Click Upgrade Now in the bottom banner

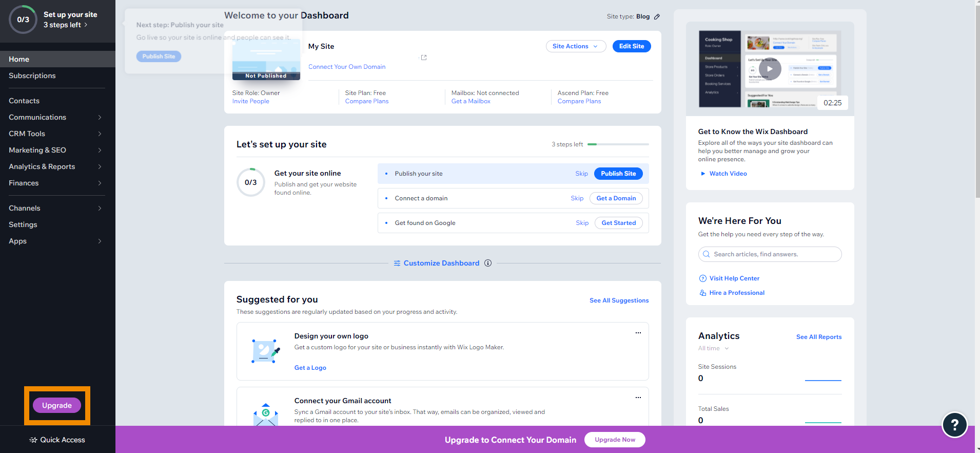tap(615, 440)
